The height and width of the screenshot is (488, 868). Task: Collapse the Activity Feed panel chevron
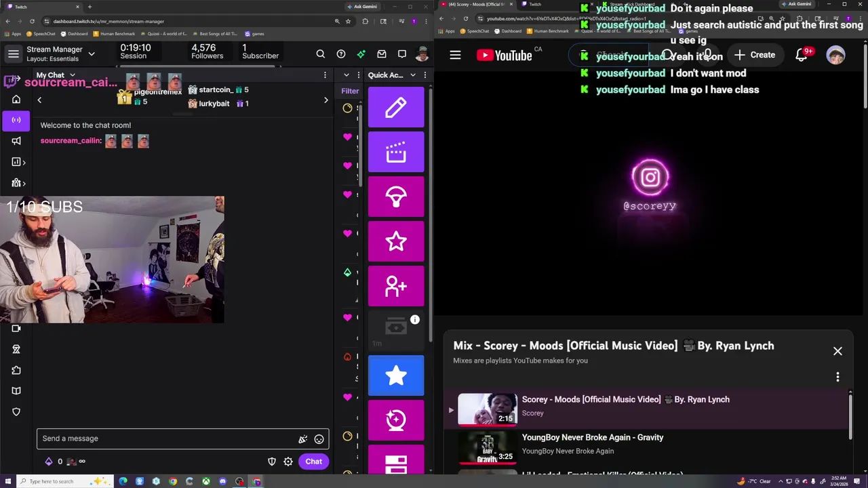point(347,75)
